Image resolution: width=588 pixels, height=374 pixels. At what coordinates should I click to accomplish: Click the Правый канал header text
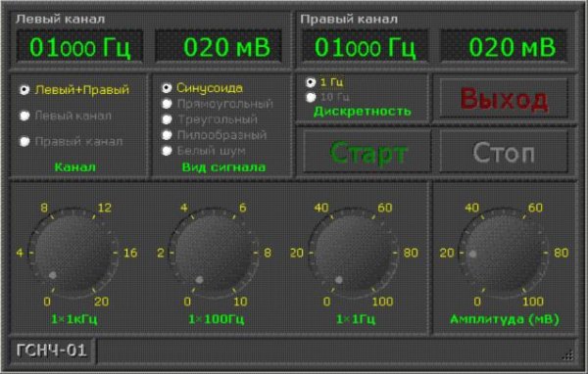349,20
